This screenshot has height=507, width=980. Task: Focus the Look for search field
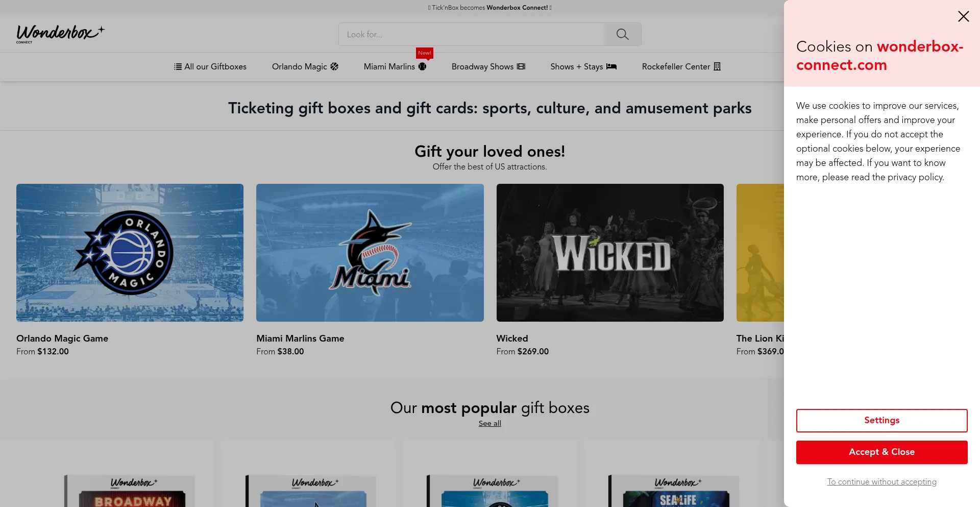471,34
